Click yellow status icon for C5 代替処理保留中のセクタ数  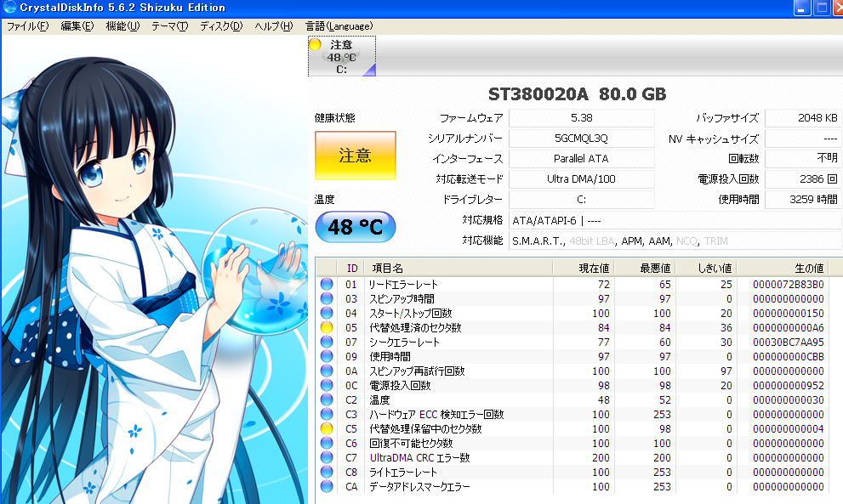(327, 428)
